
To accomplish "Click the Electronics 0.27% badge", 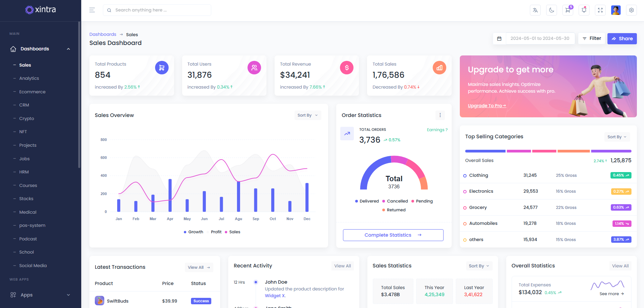I will (x=621, y=191).
